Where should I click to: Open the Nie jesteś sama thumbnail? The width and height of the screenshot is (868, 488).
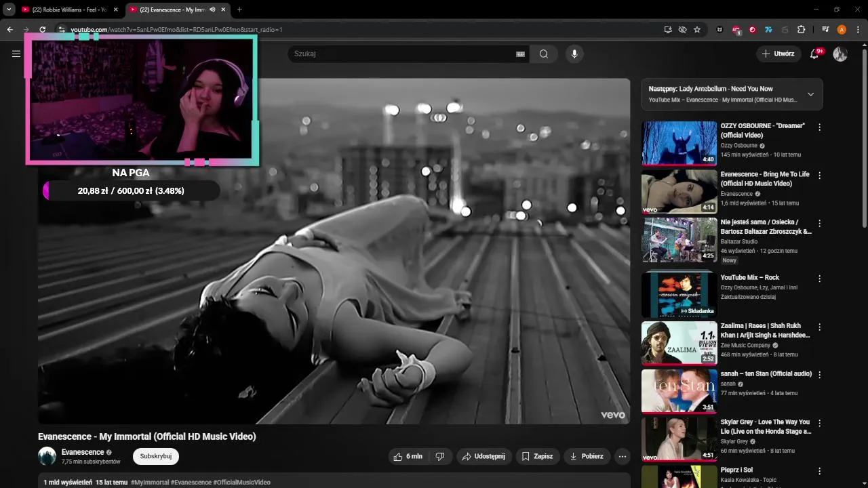[679, 239]
